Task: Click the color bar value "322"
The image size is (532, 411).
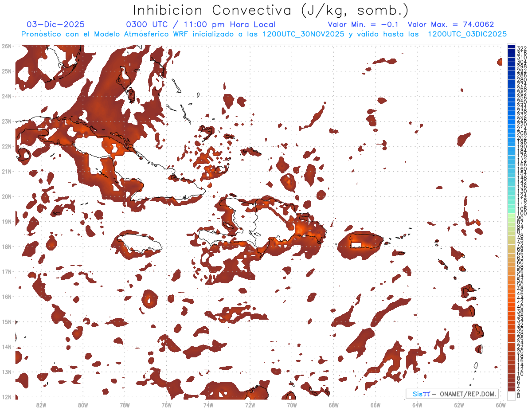Action: click(x=522, y=48)
